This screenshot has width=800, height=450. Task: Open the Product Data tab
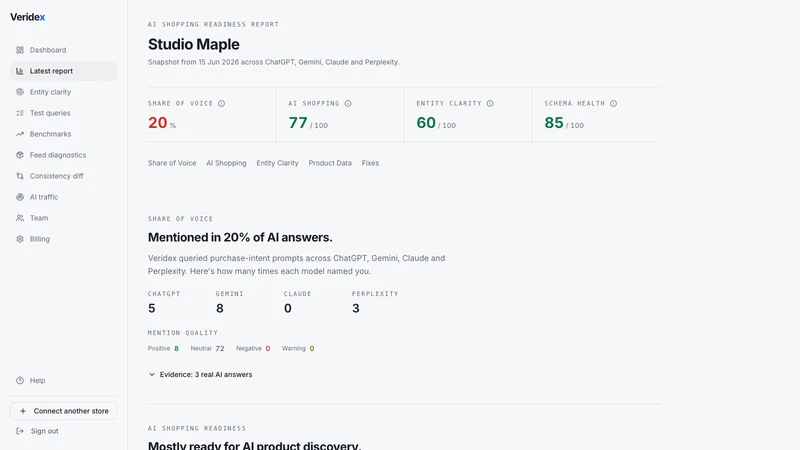[330, 163]
